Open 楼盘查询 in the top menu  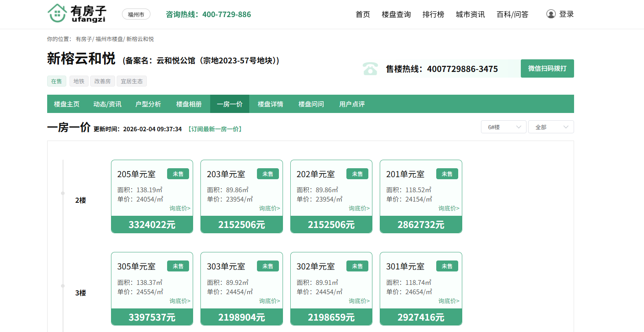396,15
